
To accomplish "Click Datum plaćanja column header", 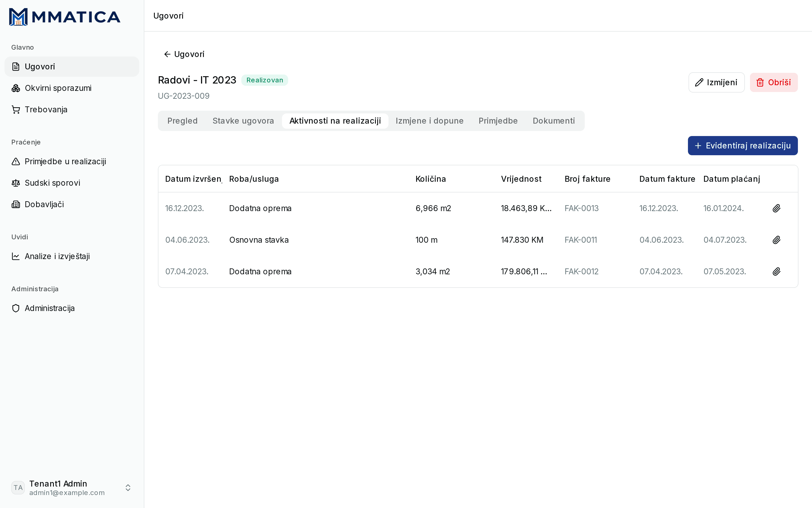I will [731, 179].
